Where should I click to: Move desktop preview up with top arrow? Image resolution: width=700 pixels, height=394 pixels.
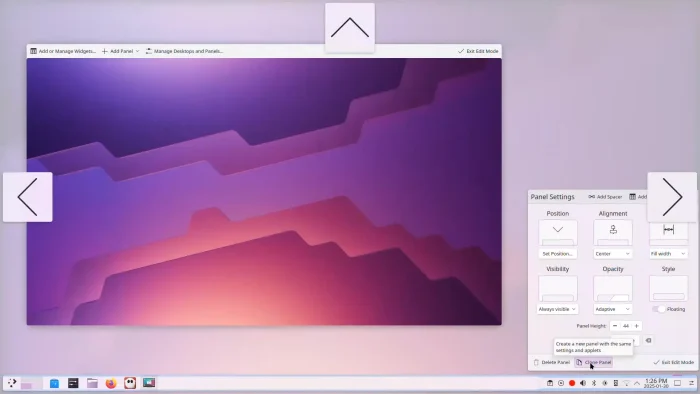click(x=350, y=28)
